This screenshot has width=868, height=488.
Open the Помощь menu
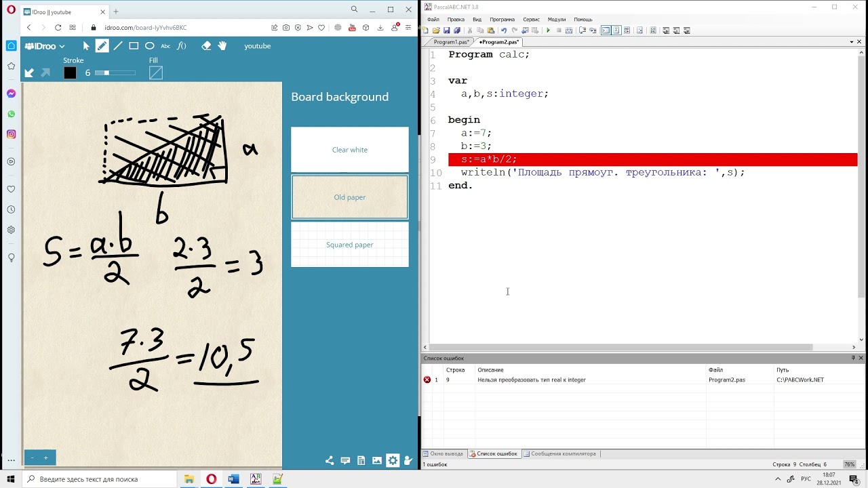click(x=583, y=20)
